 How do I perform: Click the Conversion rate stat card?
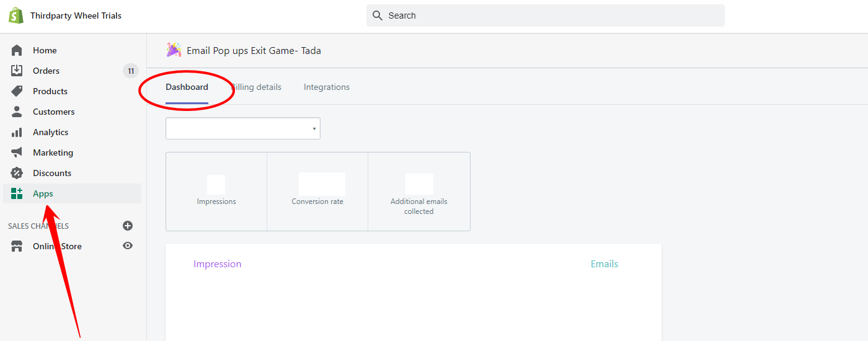coord(317,192)
